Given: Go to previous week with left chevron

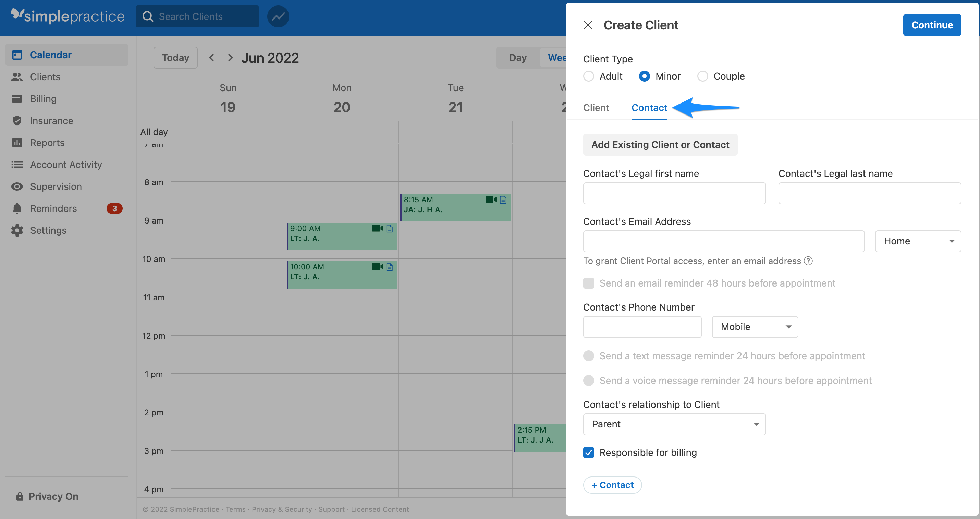Looking at the screenshot, I should [211, 58].
